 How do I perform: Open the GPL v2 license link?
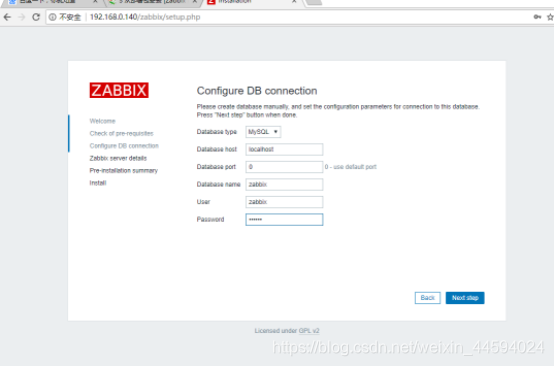coord(309,331)
